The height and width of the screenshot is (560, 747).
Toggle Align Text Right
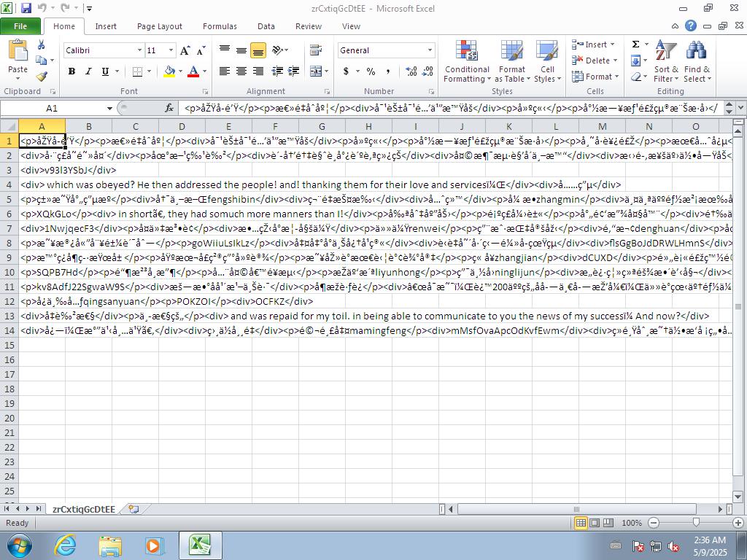tap(258, 71)
